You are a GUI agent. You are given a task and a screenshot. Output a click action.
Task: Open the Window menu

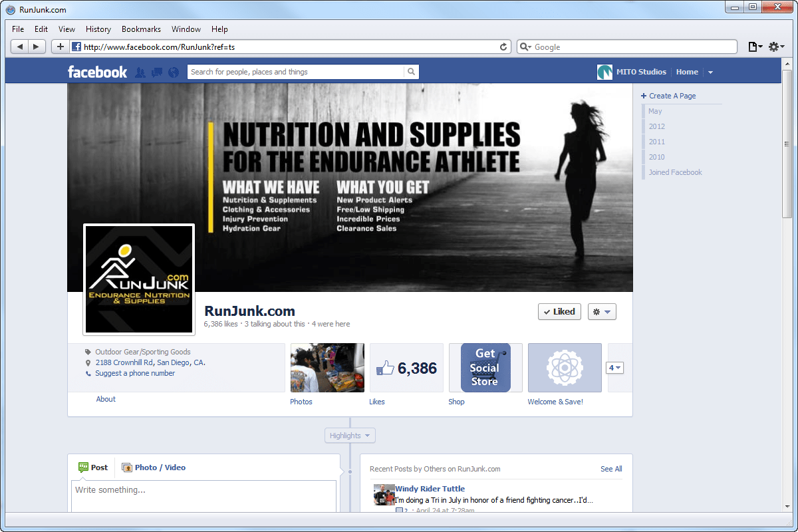point(186,29)
